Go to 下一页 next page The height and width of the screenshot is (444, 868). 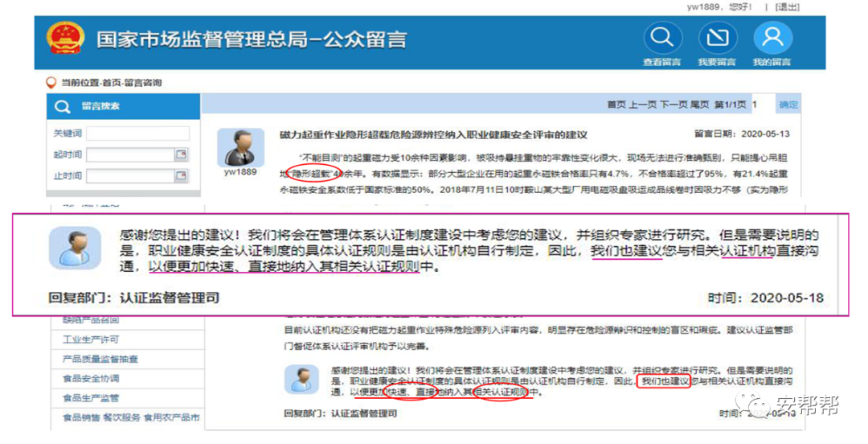[x=674, y=105]
